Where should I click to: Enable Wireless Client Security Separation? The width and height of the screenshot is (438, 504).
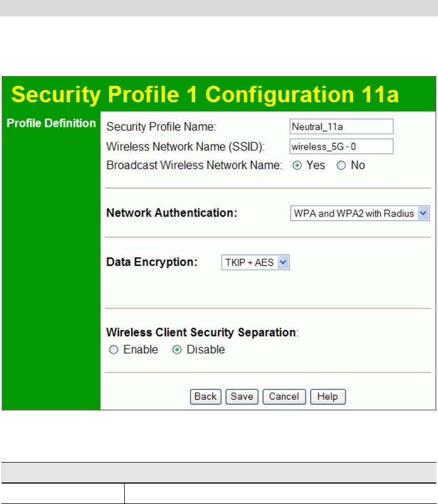[113, 350]
